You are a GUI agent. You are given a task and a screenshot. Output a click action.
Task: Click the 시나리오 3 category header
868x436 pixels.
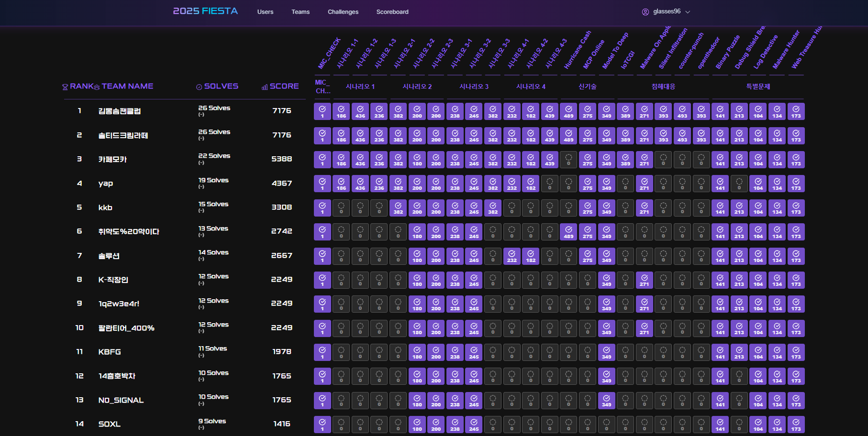click(474, 87)
